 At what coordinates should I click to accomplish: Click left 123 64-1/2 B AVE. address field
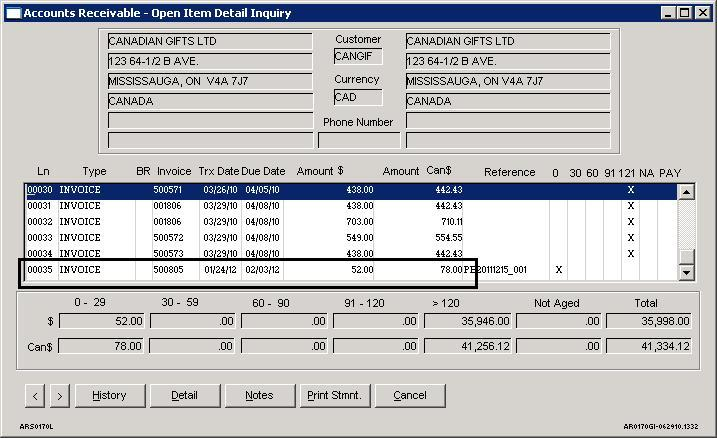(210, 61)
